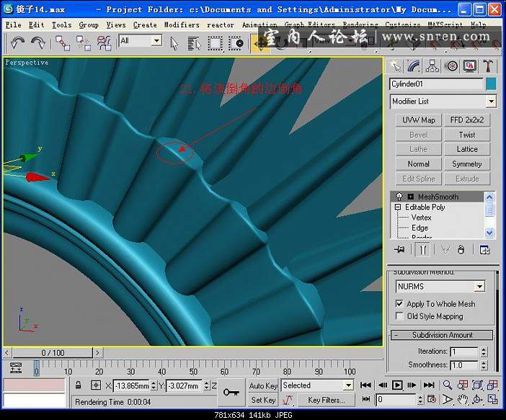Toggle Window/Crossing selection icon

[236, 43]
